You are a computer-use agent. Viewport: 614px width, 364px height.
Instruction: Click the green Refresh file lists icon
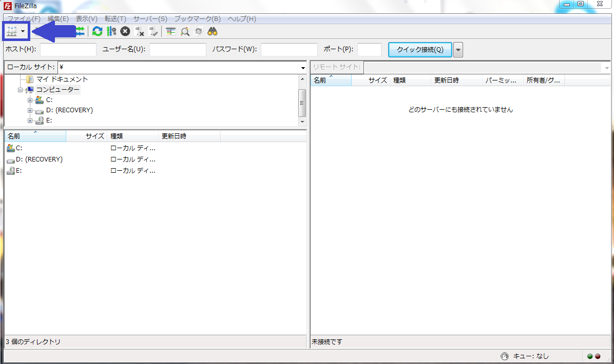pos(97,31)
